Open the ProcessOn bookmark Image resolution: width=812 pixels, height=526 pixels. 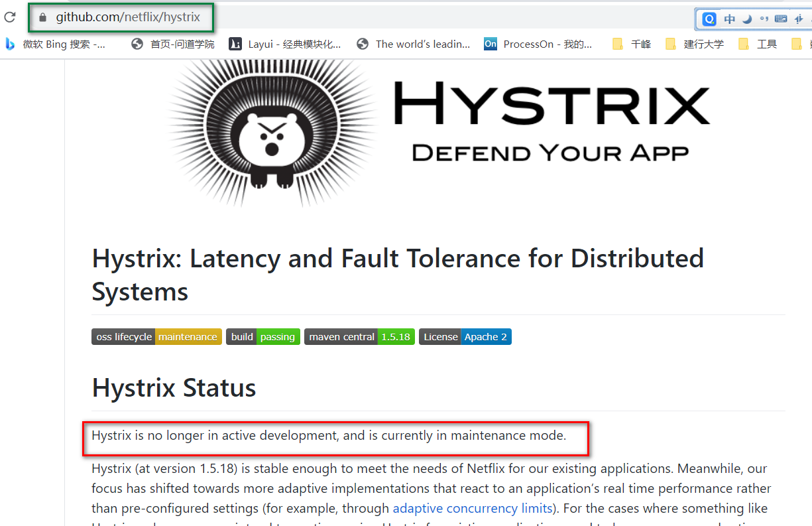(538, 44)
